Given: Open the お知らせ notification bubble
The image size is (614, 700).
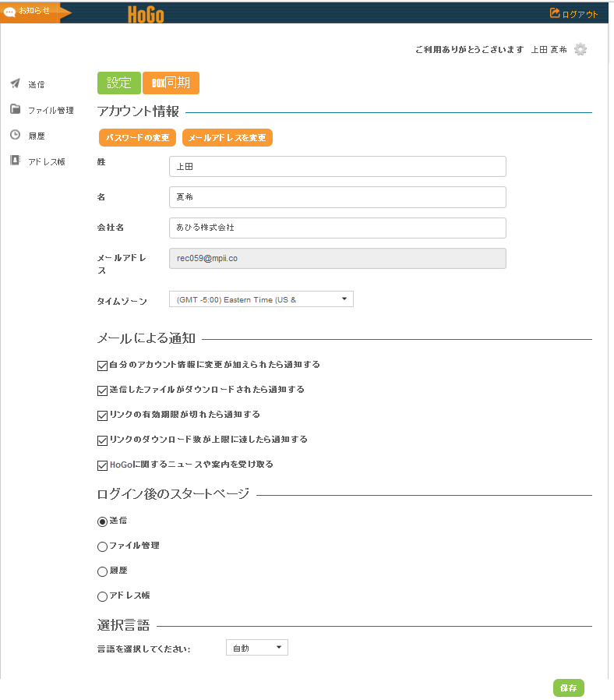Looking at the screenshot, I should pyautogui.click(x=10, y=12).
